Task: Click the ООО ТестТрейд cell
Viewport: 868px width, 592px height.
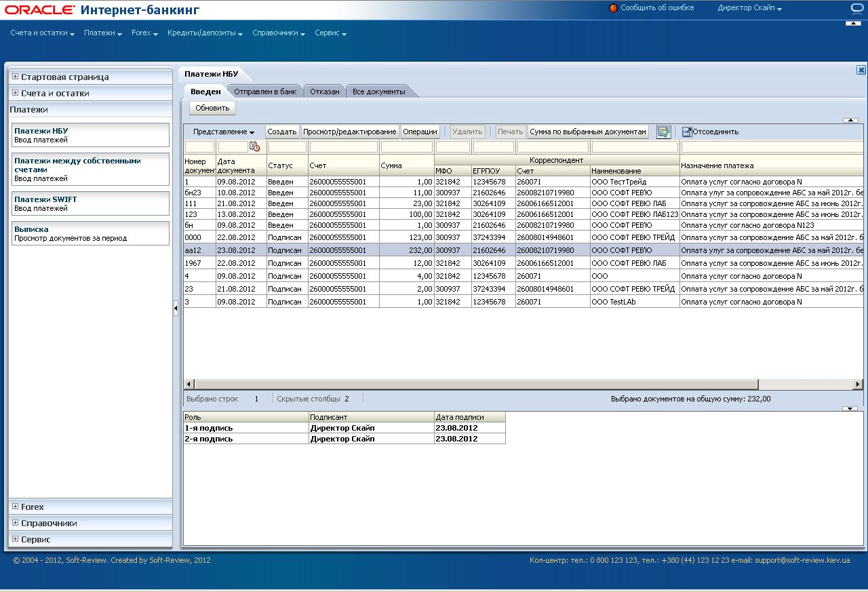Action: 635,182
